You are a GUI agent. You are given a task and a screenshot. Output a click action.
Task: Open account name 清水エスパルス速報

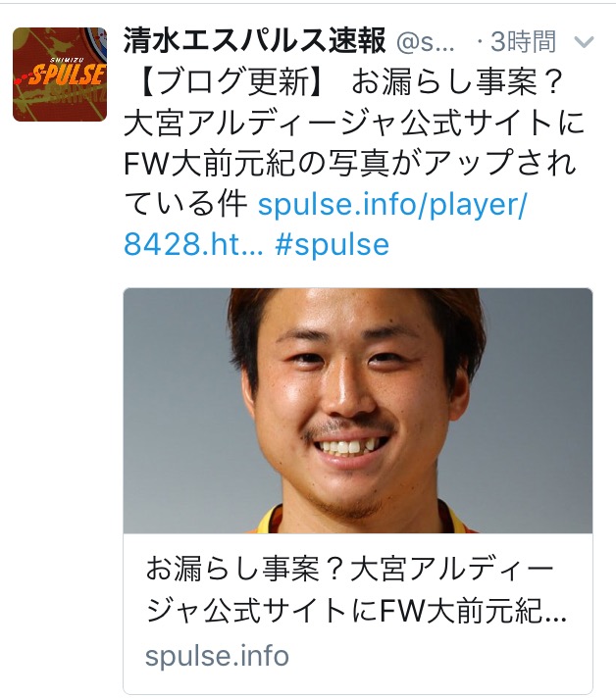click(x=254, y=41)
